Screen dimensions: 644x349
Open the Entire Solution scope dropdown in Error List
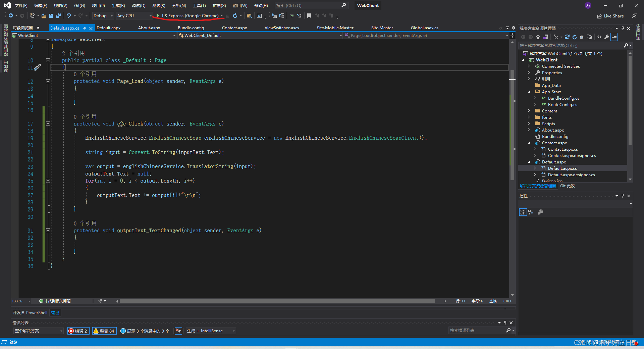(38, 331)
